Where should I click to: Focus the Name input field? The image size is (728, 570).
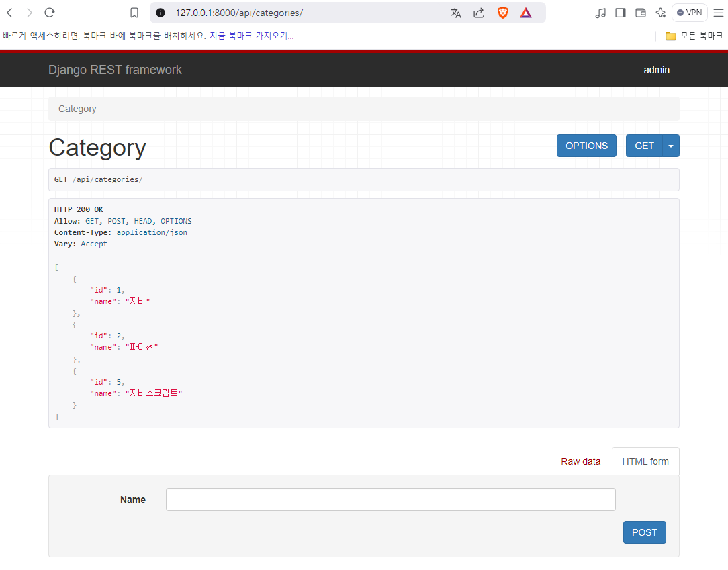[x=390, y=500]
